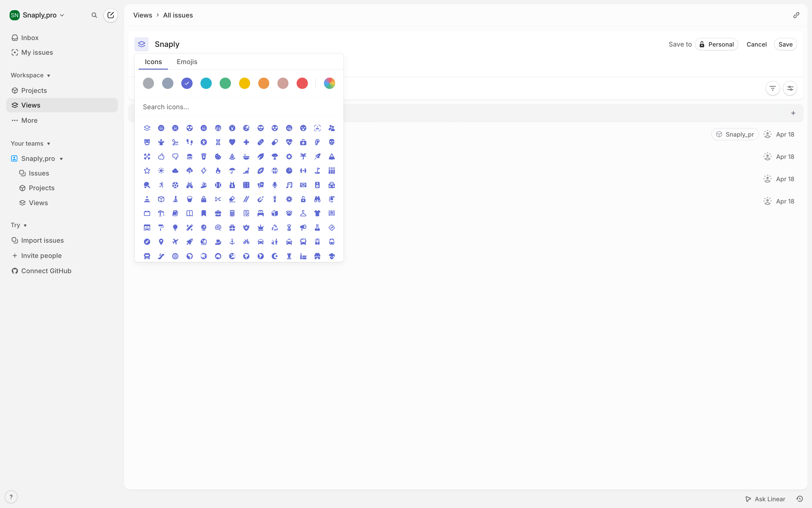Open display settings sliders icon
This screenshot has width=812, height=508.
(790, 88)
